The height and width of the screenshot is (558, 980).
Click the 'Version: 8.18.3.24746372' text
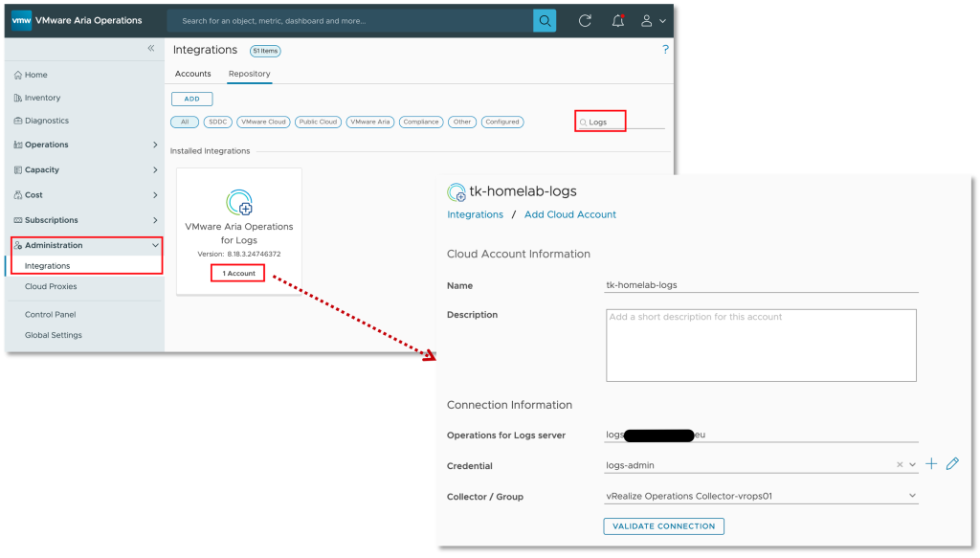tap(238, 255)
